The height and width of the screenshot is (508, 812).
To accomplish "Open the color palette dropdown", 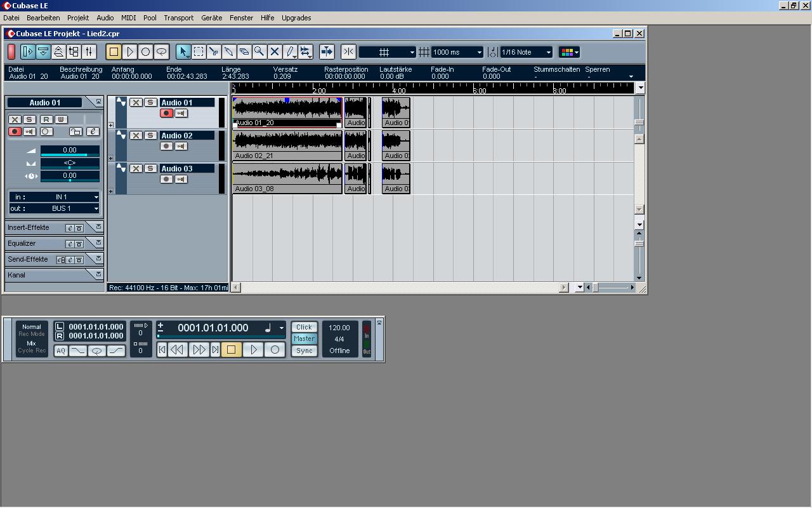I will (x=569, y=52).
